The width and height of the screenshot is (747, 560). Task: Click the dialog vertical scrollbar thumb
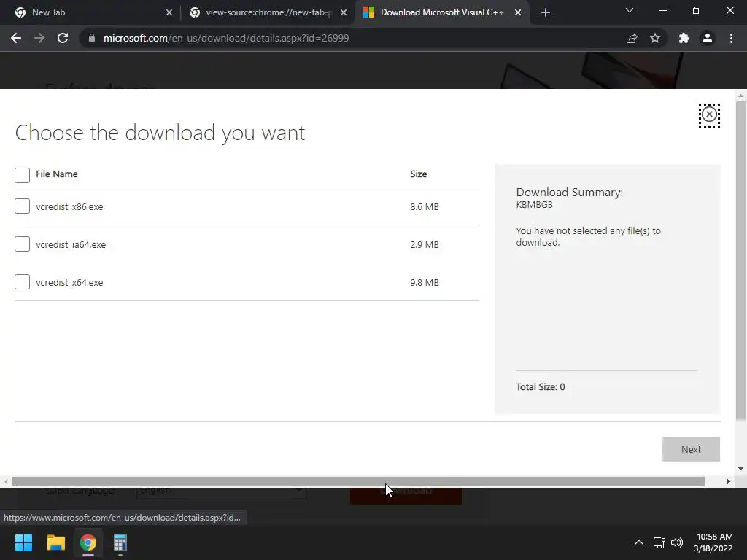(740, 261)
